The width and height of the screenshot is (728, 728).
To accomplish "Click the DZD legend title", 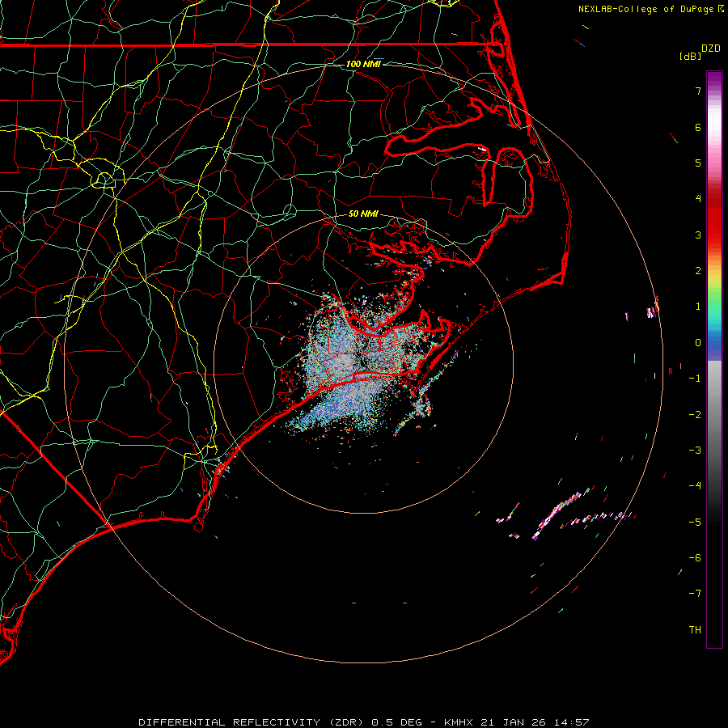I will tap(711, 49).
